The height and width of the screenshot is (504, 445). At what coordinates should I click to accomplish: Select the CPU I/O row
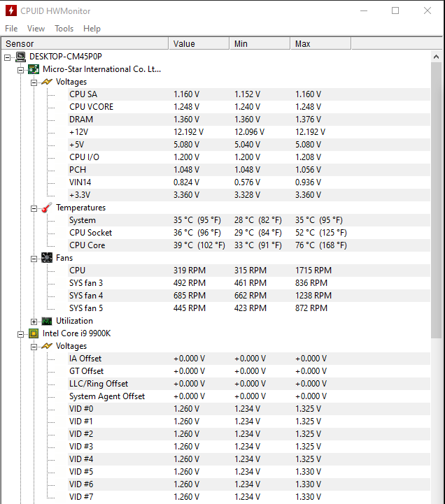point(248,157)
